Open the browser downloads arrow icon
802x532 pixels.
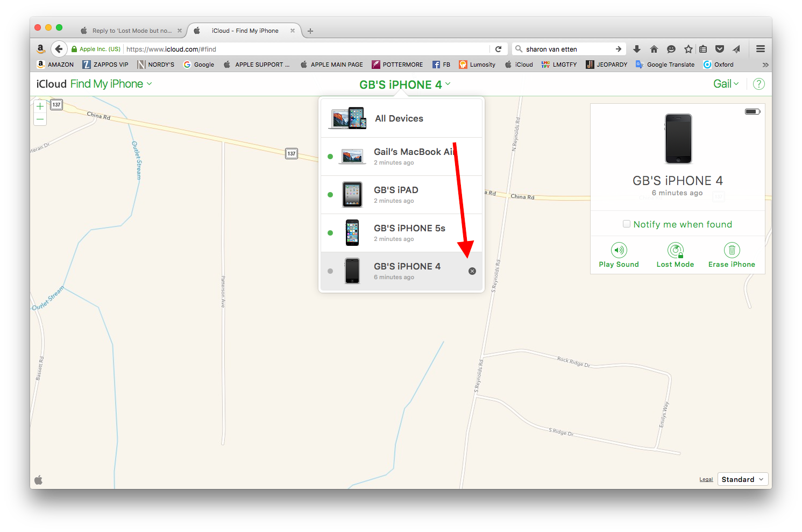pos(637,49)
